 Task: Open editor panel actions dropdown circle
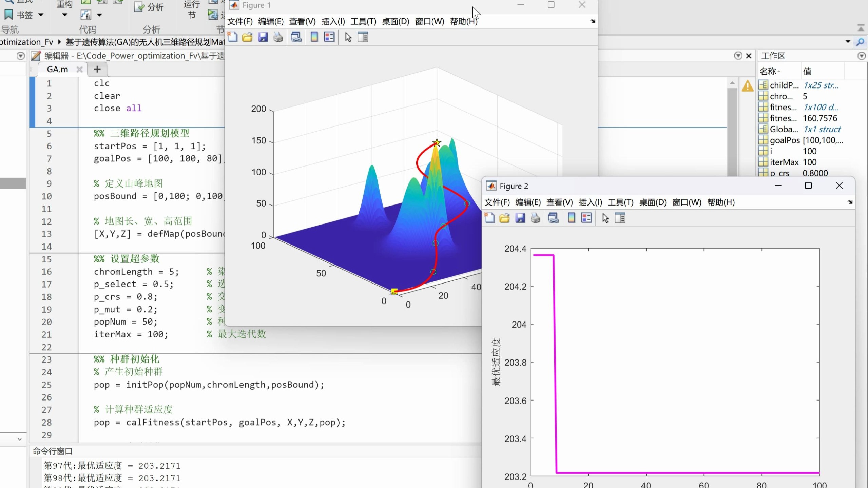[x=738, y=56]
